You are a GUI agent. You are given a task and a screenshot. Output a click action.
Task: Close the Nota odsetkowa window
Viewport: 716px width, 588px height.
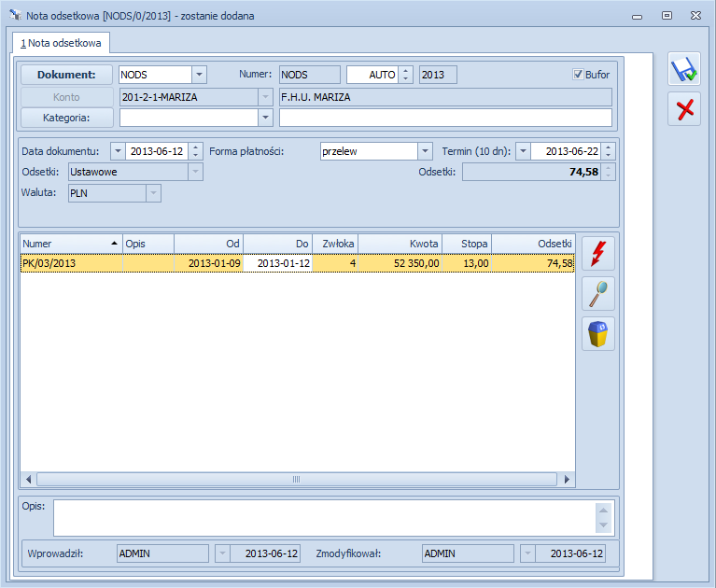coord(695,16)
